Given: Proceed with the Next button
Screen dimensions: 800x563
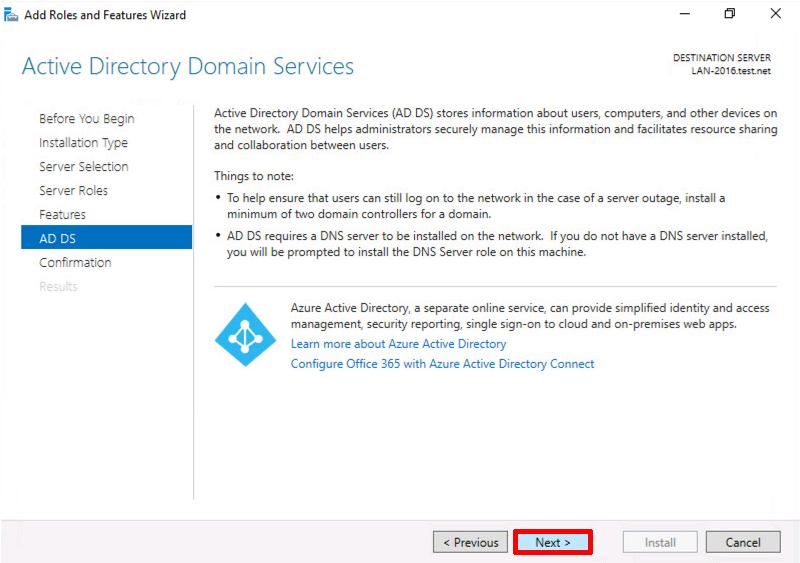Looking at the screenshot, I should click(x=553, y=542).
